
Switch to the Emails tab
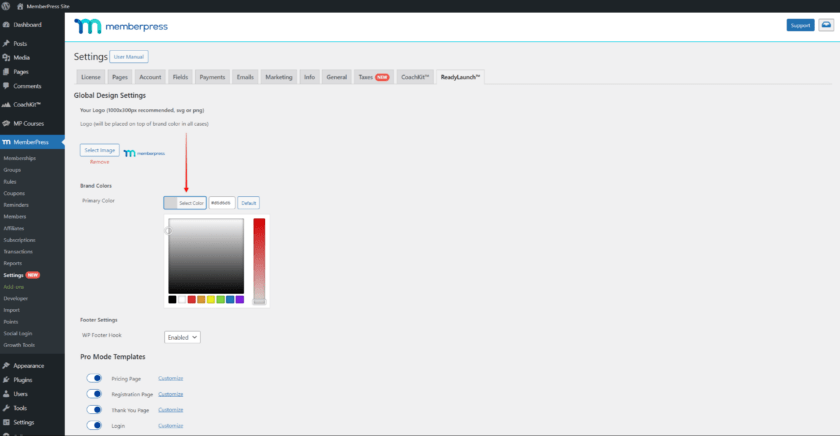click(245, 77)
